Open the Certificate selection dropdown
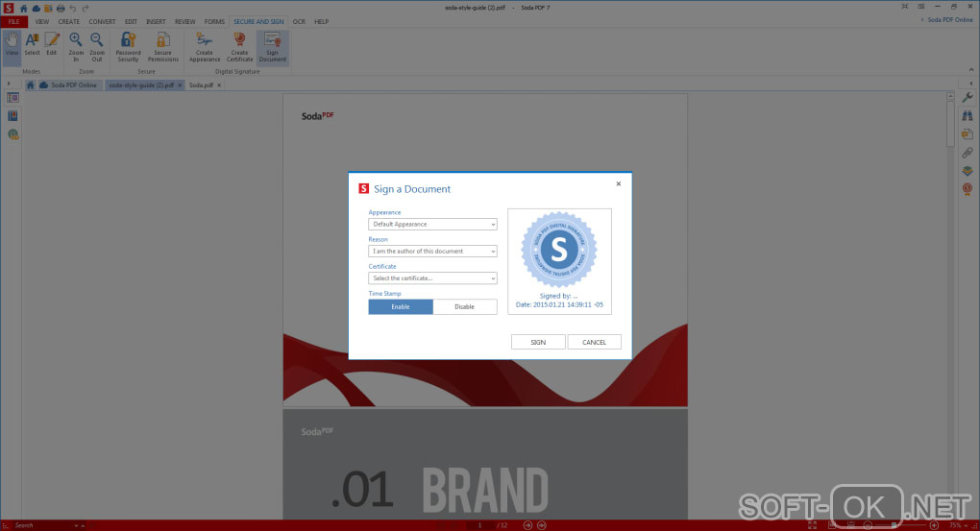This screenshot has width=980, height=531. pos(432,278)
